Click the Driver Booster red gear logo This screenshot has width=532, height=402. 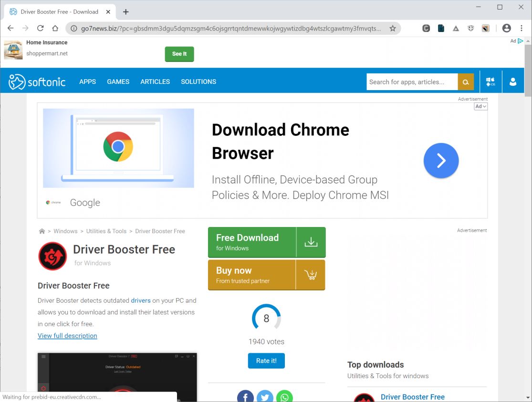52,256
